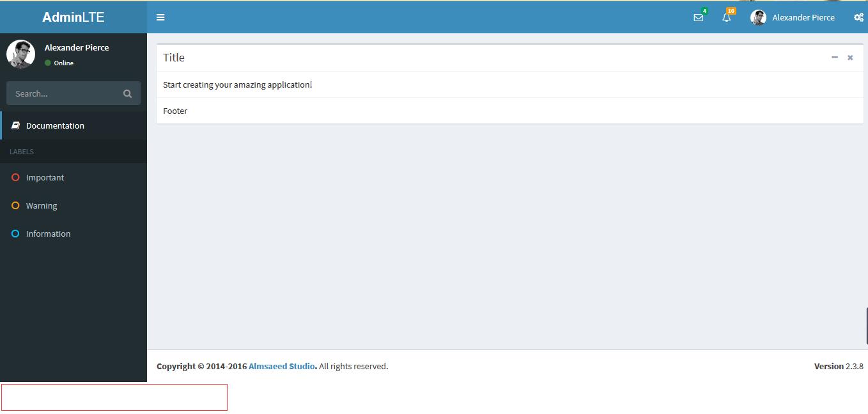Click the 'Version 2.3.8' footer text

pos(839,366)
